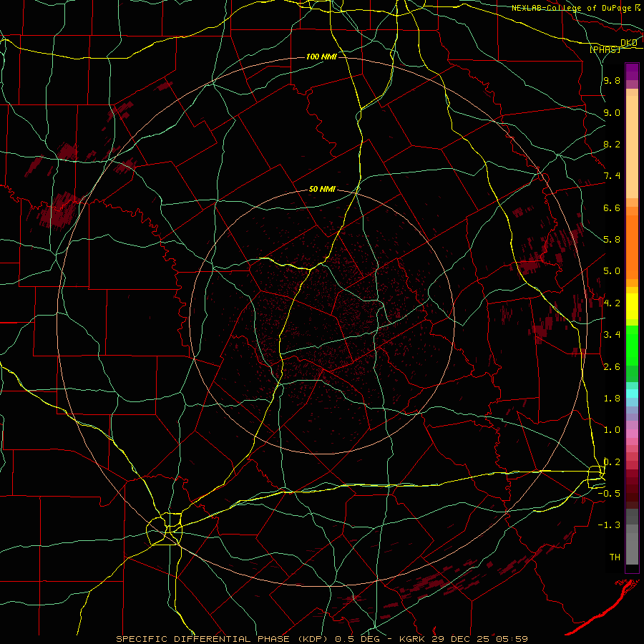This screenshot has width=644, height=644.
Task: Click the "TH" threshold label on scale
Action: 615,557
